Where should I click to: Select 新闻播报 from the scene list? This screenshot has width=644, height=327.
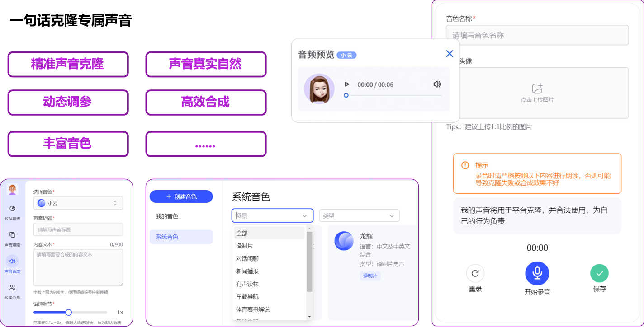coord(247,271)
